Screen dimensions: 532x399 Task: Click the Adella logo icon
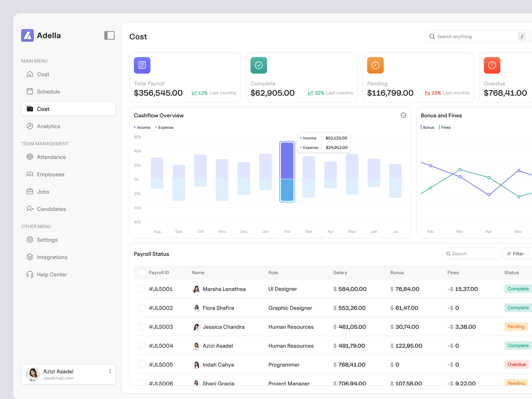point(27,35)
